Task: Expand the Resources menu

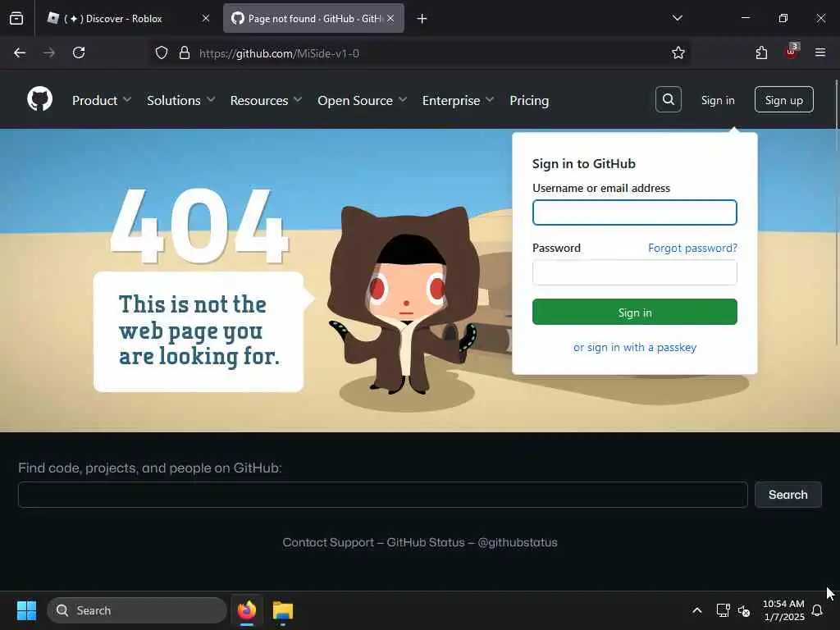Action: [267, 100]
